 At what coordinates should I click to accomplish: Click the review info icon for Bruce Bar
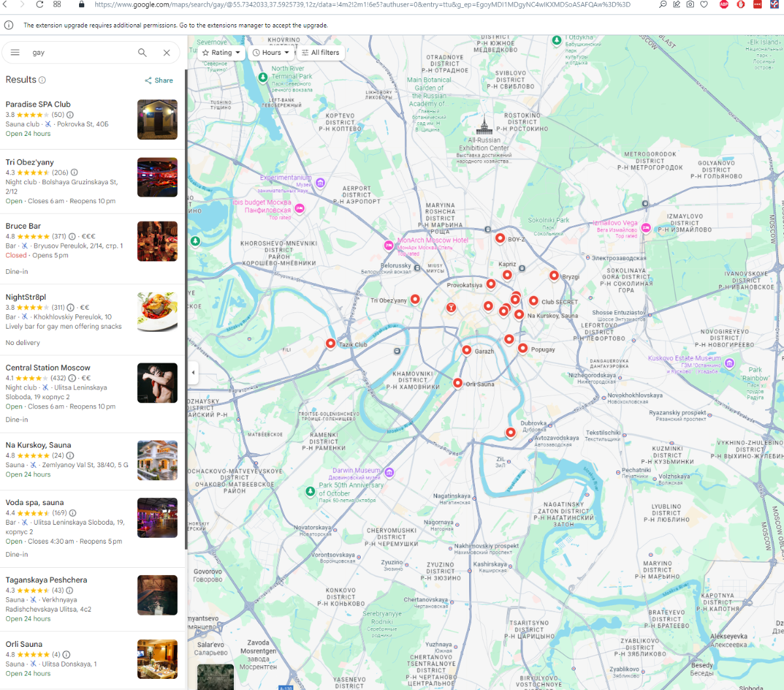[72, 237]
